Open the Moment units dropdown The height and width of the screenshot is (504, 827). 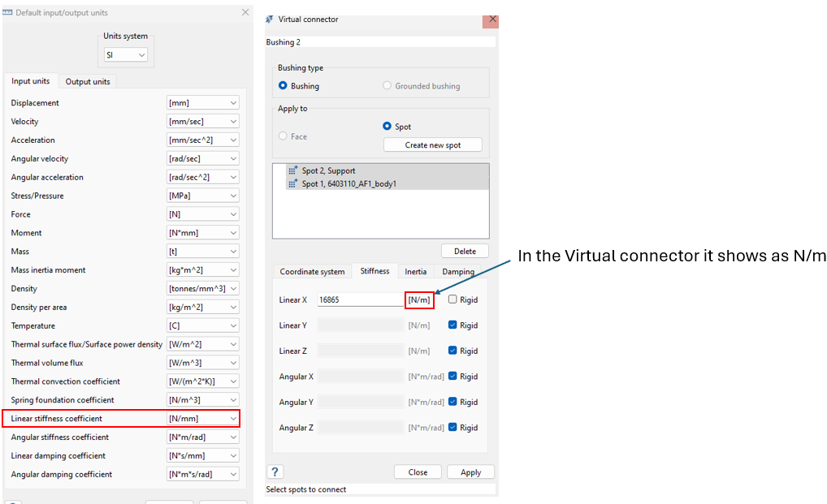tap(203, 233)
